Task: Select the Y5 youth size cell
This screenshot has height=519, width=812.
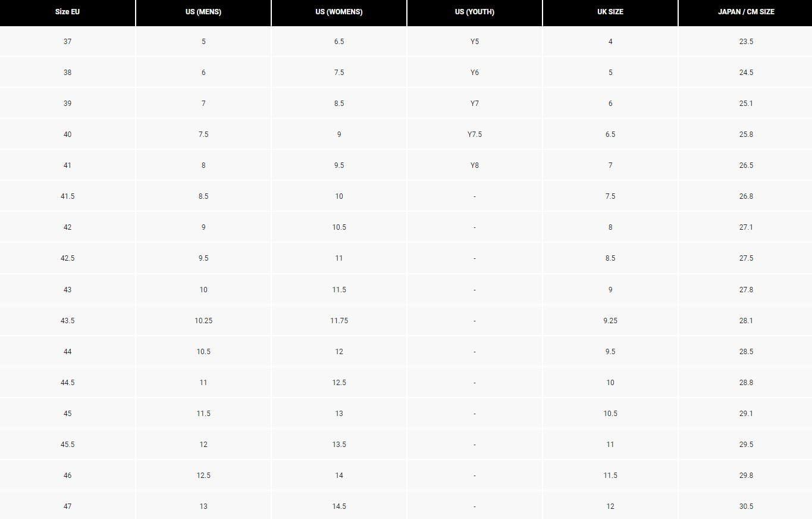Action: tap(475, 42)
